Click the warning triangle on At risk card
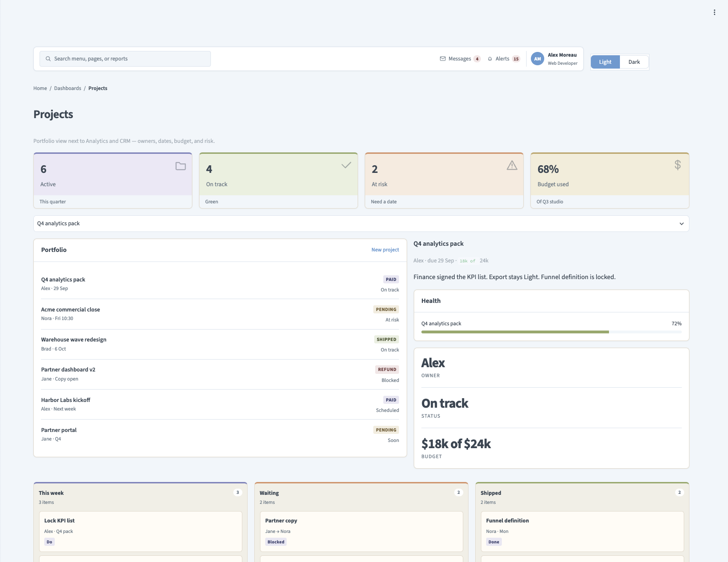 coord(512,165)
